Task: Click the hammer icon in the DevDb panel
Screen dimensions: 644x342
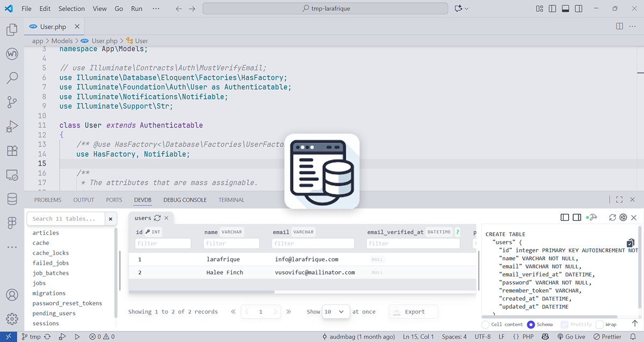Action: pos(594,217)
